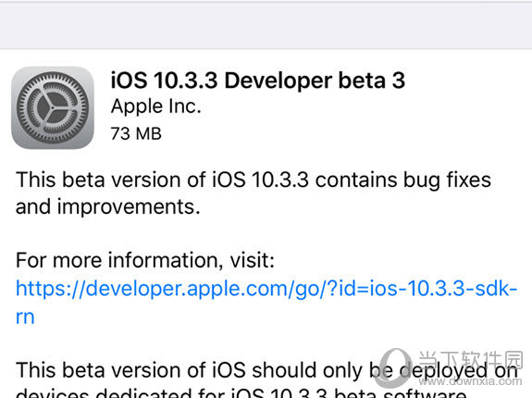Click the "For more information, visit:" text
532x398 pixels.
pos(145,260)
